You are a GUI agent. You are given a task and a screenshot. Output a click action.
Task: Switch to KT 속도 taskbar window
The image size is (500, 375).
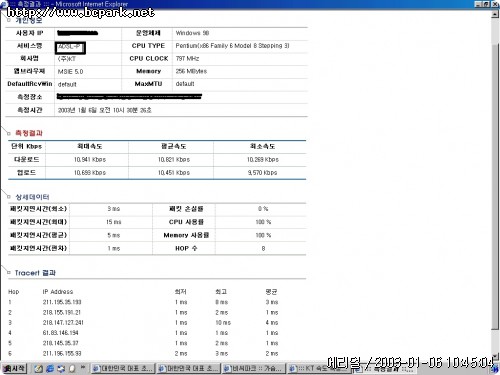318,369
